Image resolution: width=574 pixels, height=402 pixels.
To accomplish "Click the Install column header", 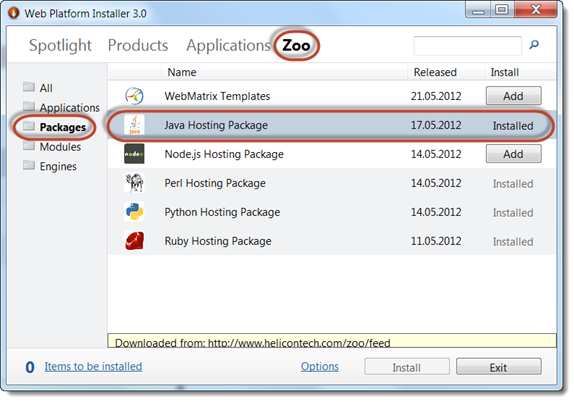I will pos(504,72).
